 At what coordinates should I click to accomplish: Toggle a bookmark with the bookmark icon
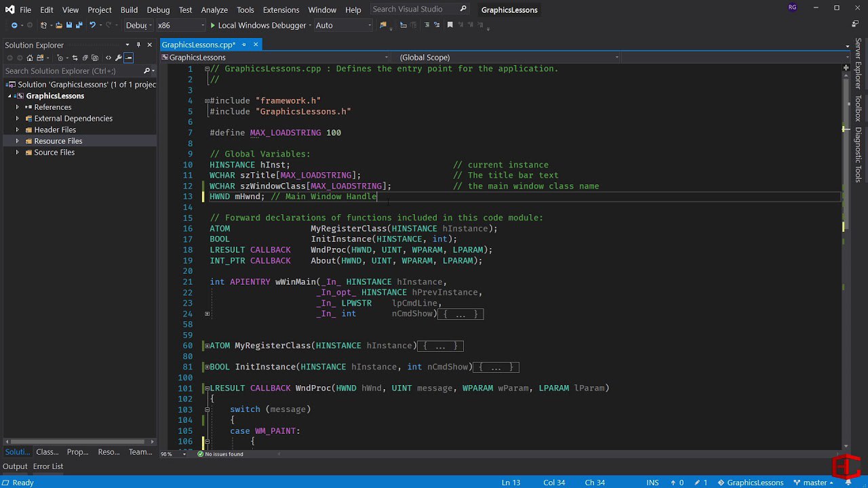(450, 25)
